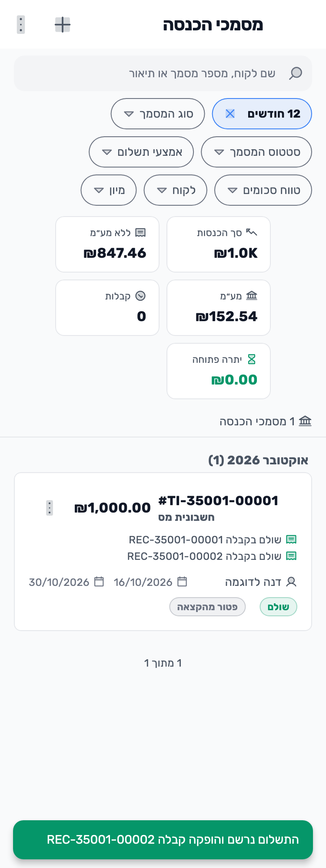
Task: Open the מיון sort dropdown
Action: click(109, 190)
